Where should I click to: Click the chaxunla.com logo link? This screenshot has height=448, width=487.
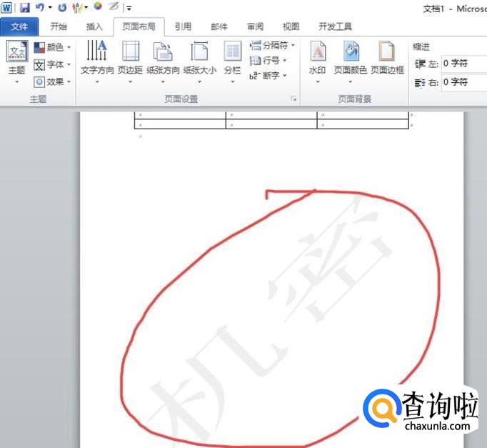pos(421,410)
